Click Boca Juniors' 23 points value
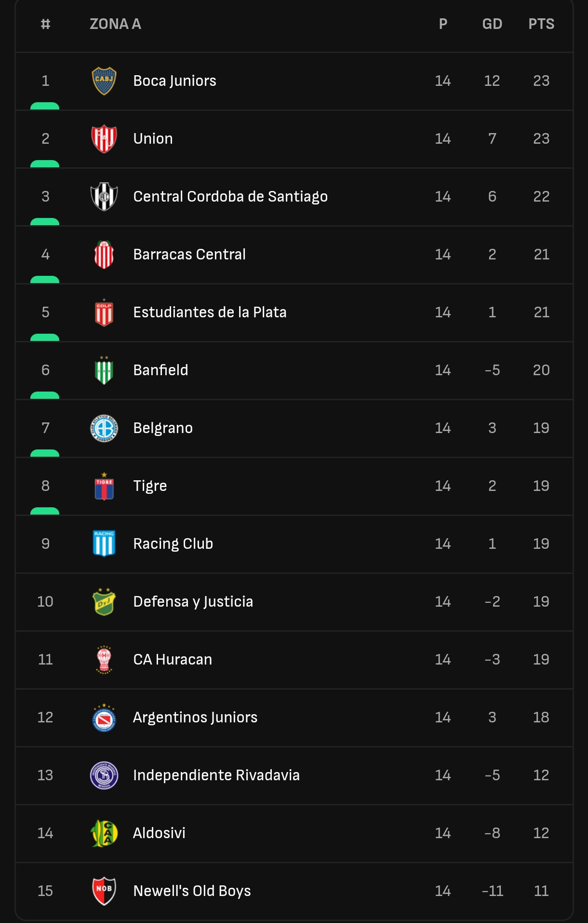Screen dimensions: 588x923 (x=541, y=81)
